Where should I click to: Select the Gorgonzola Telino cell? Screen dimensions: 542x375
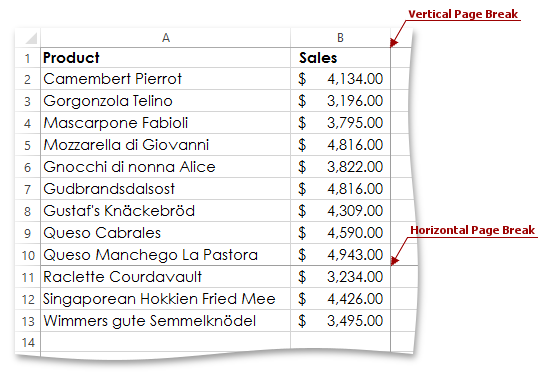(x=166, y=101)
